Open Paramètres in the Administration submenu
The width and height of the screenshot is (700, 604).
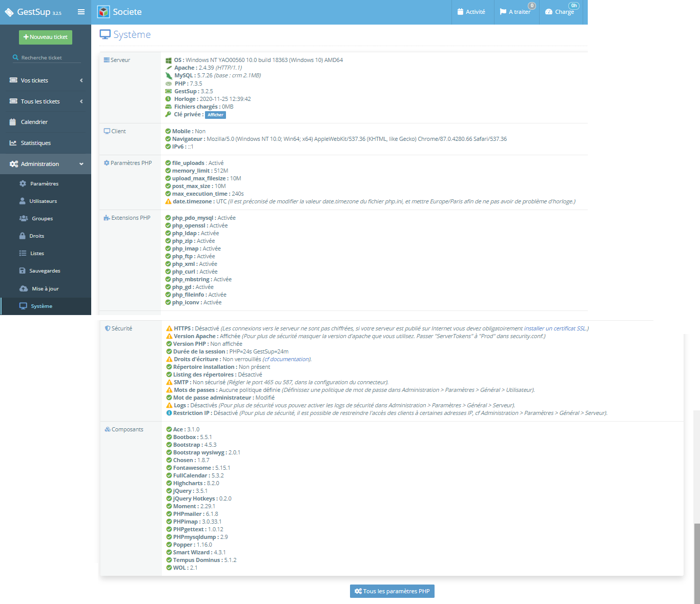[x=44, y=184]
